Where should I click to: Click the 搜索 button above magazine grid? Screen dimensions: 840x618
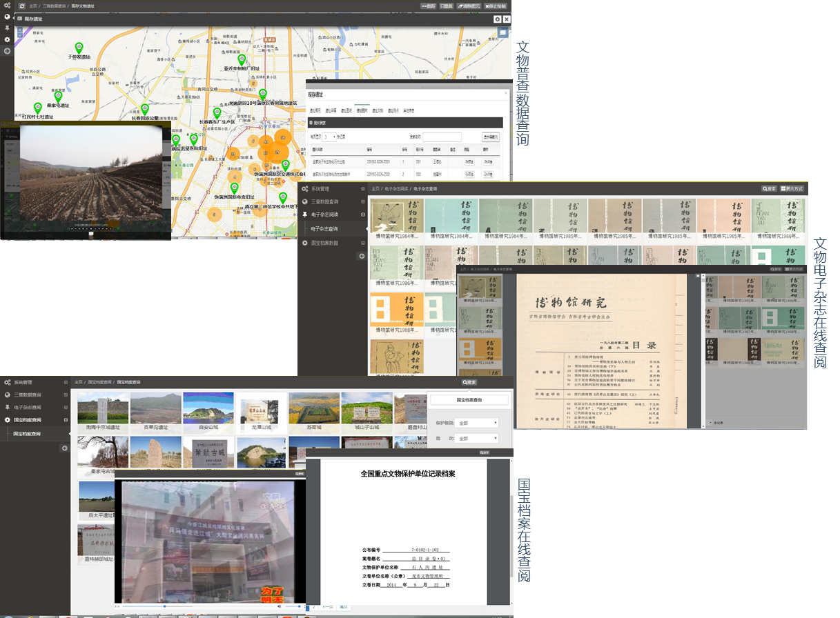pyautogui.click(x=769, y=188)
